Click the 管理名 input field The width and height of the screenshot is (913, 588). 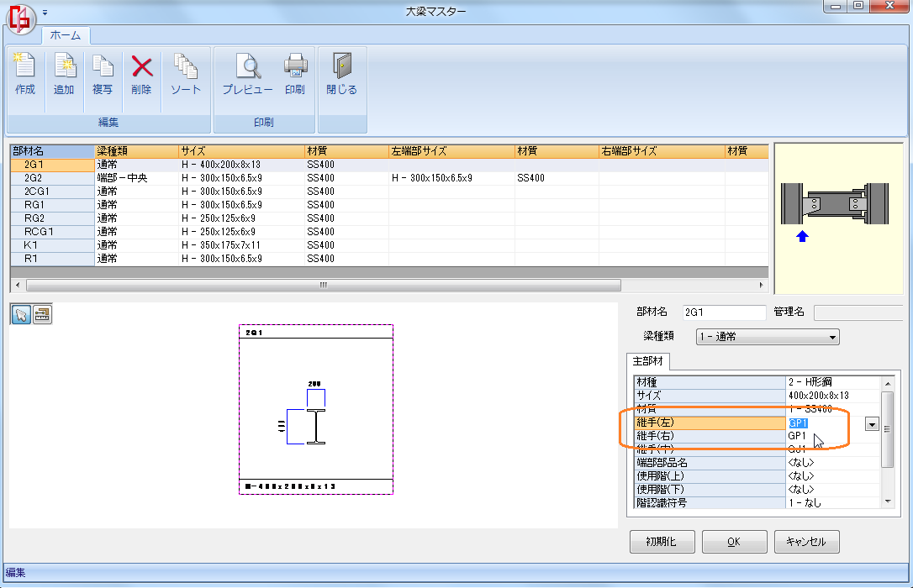pos(859,312)
